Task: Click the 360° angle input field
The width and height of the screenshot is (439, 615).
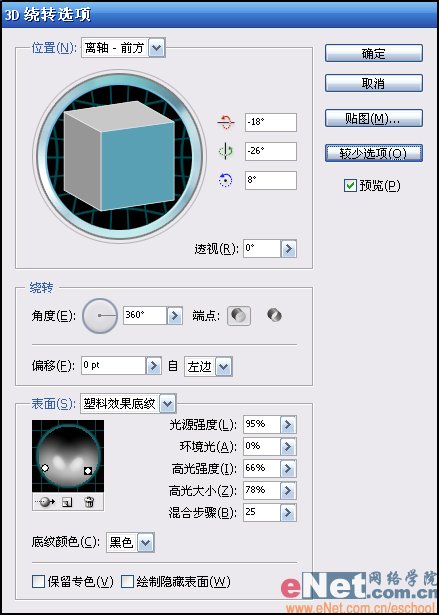Action: (145, 316)
